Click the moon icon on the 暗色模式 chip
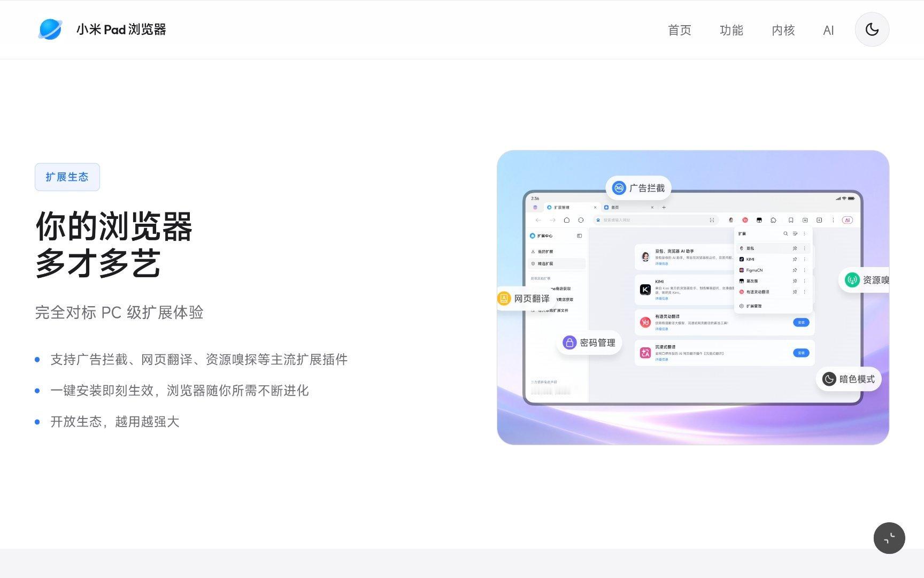The height and width of the screenshot is (578, 924). pos(829,379)
